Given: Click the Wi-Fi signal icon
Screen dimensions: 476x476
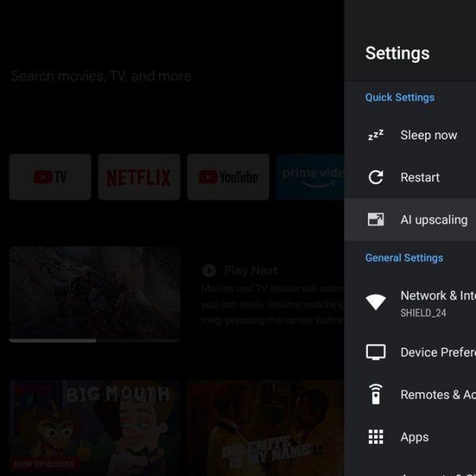Looking at the screenshot, I should click(375, 302).
